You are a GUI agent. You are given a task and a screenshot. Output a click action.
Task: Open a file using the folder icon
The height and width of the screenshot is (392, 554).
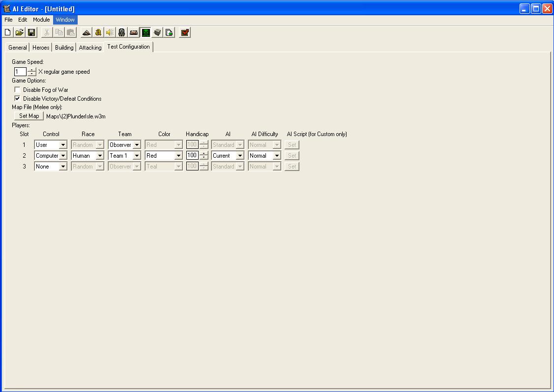(20, 32)
